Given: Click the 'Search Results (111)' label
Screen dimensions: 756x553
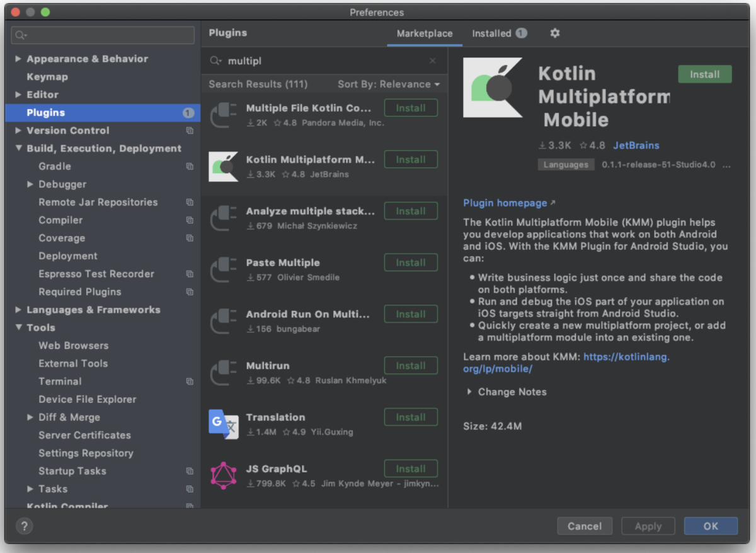Looking at the screenshot, I should [x=258, y=84].
